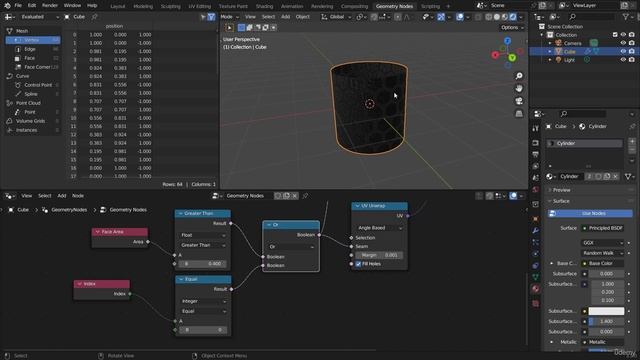Open the Texture properties tab icon
This screenshot has width=640, height=360.
tap(536, 304)
